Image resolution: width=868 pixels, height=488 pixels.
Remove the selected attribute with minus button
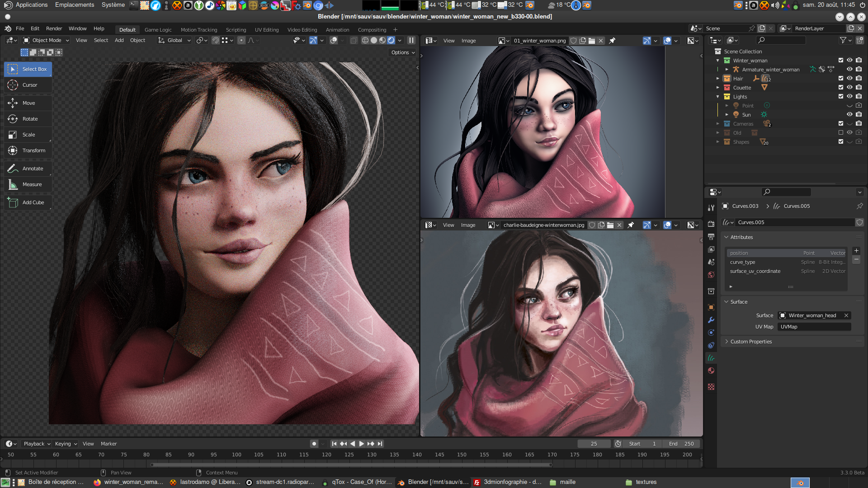(856, 260)
